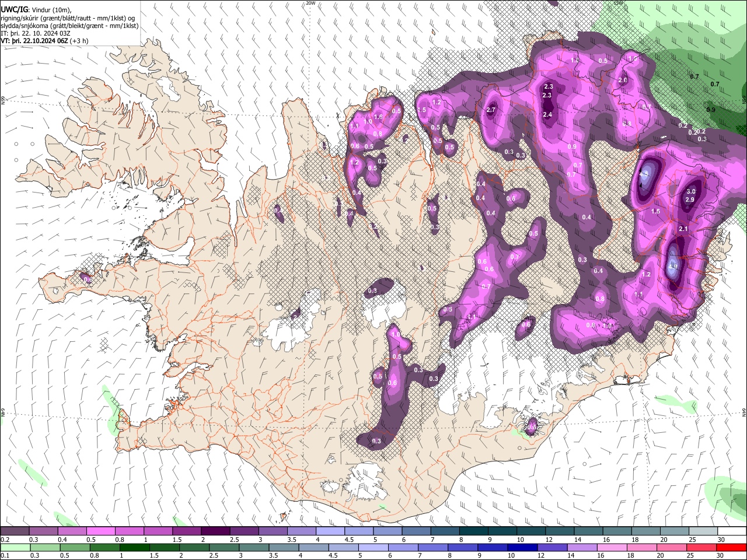This screenshot has height=560, width=747.
Task: Click the light lavender 4 swatch in top legend
Action: point(330,531)
